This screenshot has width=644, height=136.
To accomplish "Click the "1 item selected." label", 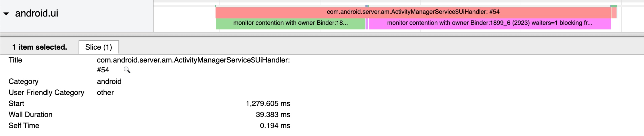I will pos(40,47).
